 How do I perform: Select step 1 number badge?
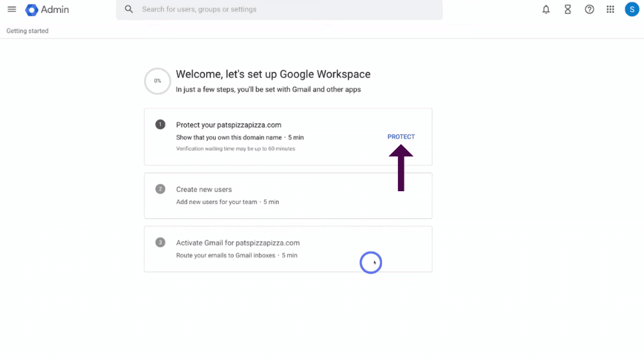160,124
